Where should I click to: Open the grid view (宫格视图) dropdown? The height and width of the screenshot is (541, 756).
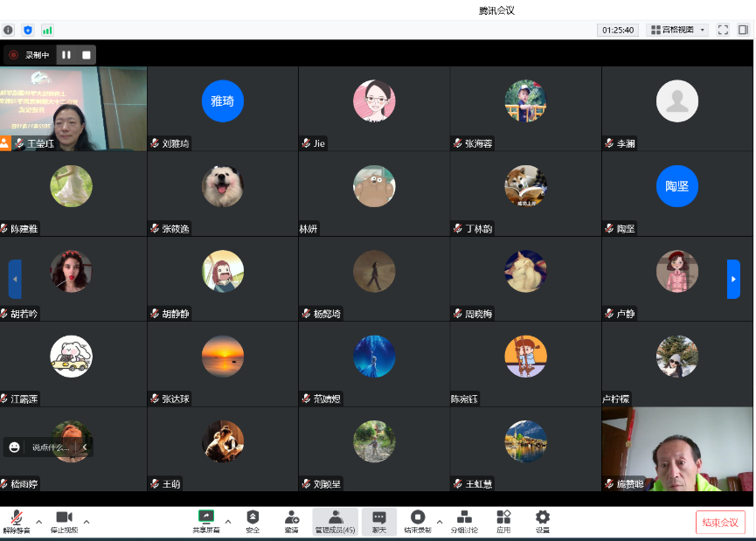pos(677,30)
